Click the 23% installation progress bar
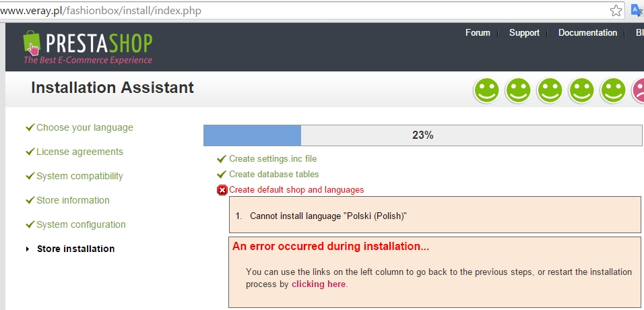Screen dimensions: 644x310 coord(422,135)
